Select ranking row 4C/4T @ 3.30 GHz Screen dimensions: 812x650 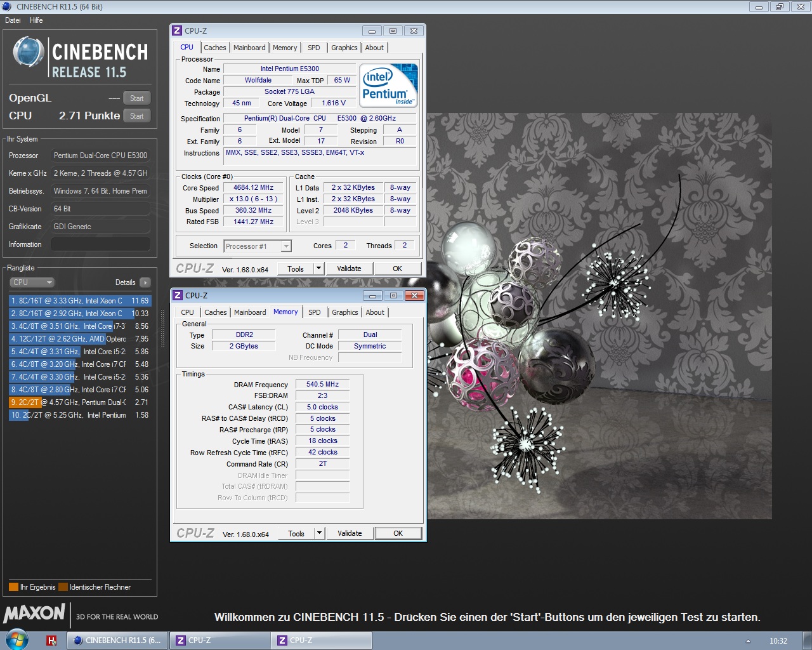point(80,377)
